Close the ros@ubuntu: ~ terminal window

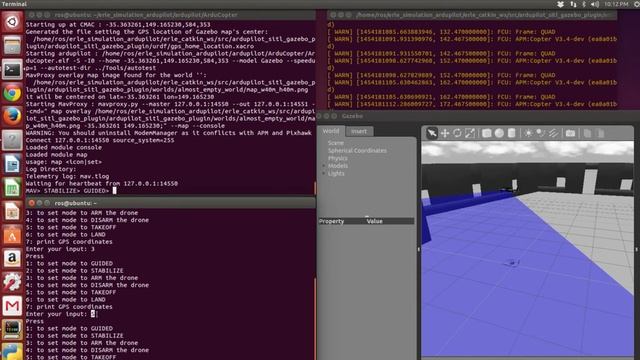[x=31, y=203]
